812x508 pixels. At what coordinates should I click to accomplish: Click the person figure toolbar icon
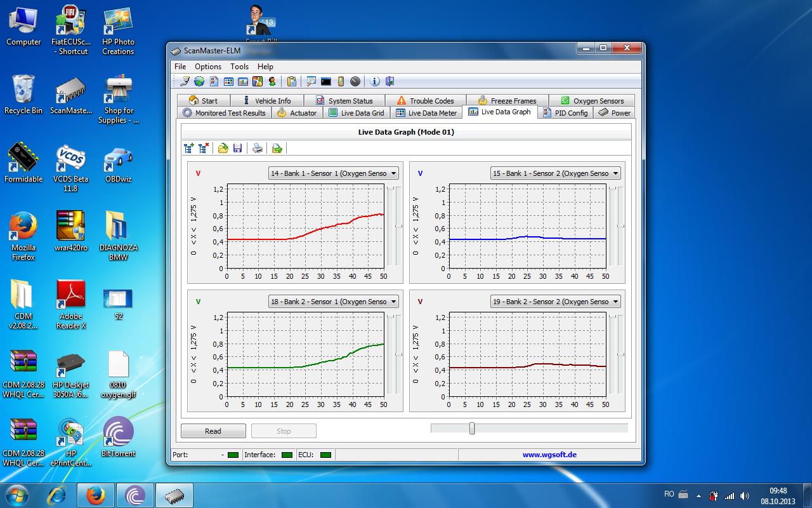pos(272,81)
